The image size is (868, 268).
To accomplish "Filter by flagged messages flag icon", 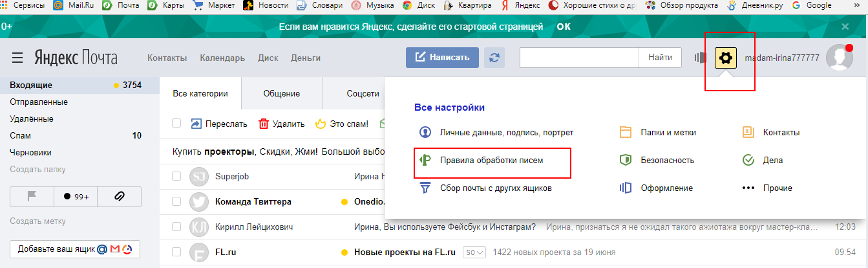I will pos(32,196).
